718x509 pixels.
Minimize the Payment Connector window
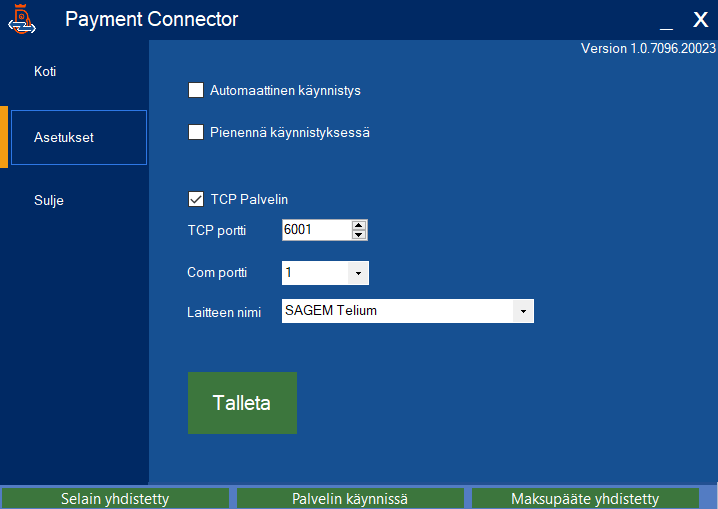pos(666,21)
